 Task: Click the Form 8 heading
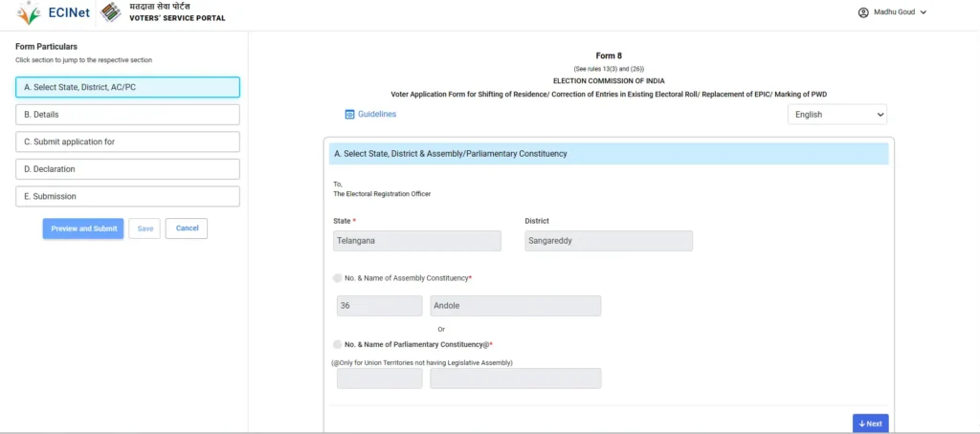[609, 55]
